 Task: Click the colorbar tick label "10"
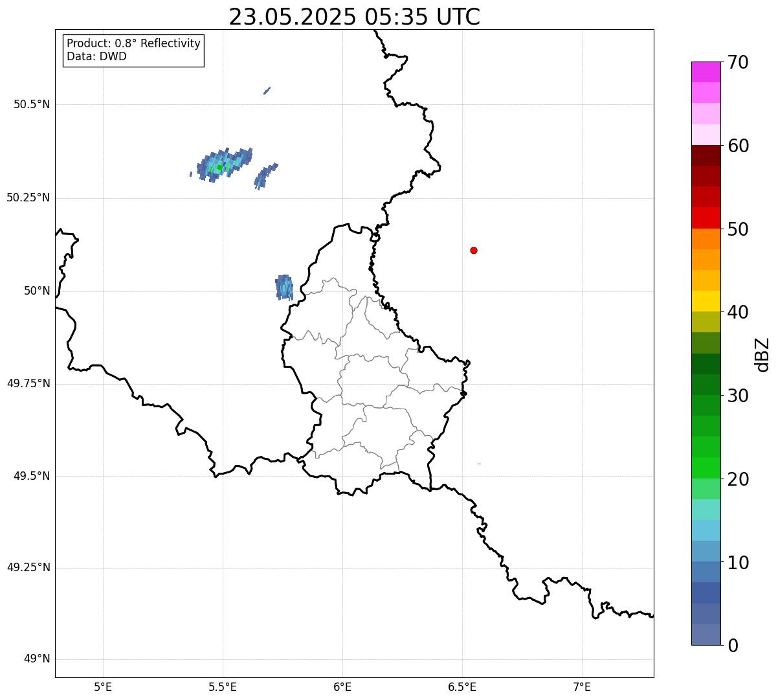(x=738, y=562)
